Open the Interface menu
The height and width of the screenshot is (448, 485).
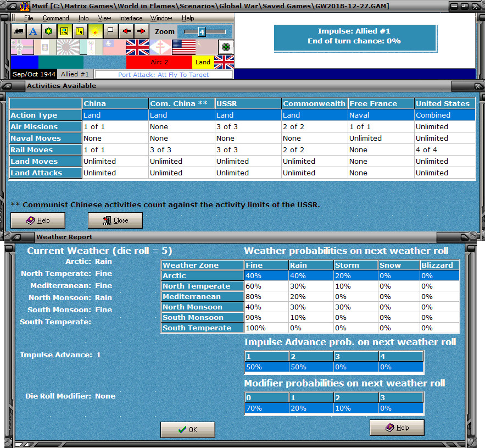point(131,18)
